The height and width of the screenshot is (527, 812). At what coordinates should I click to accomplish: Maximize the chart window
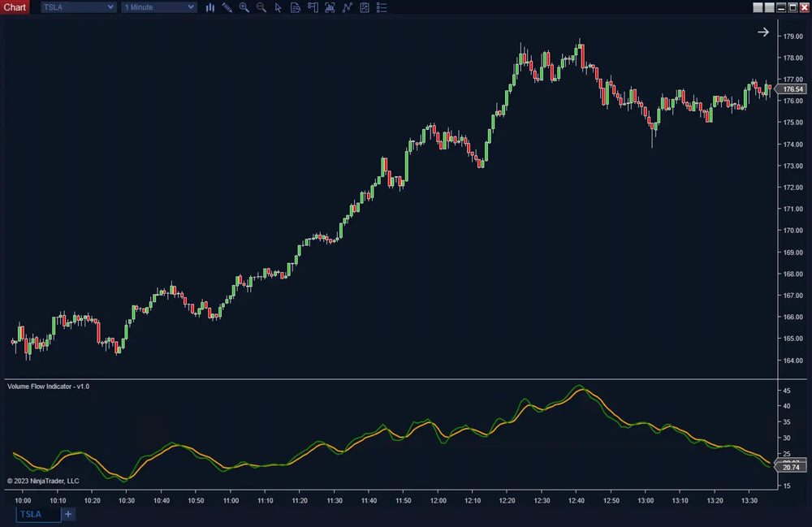pyautogui.click(x=793, y=7)
